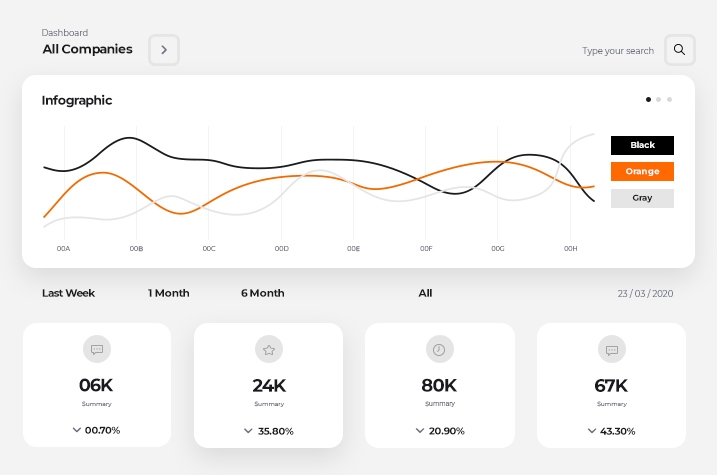Switch to the second pagination dot
The height and width of the screenshot is (475, 717).
point(659,100)
